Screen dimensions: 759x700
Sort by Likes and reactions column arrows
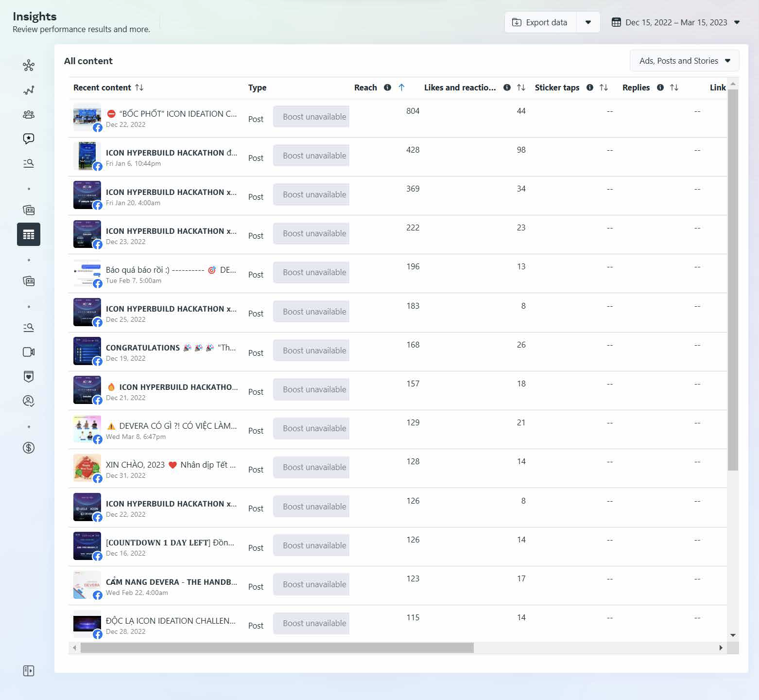pos(521,87)
